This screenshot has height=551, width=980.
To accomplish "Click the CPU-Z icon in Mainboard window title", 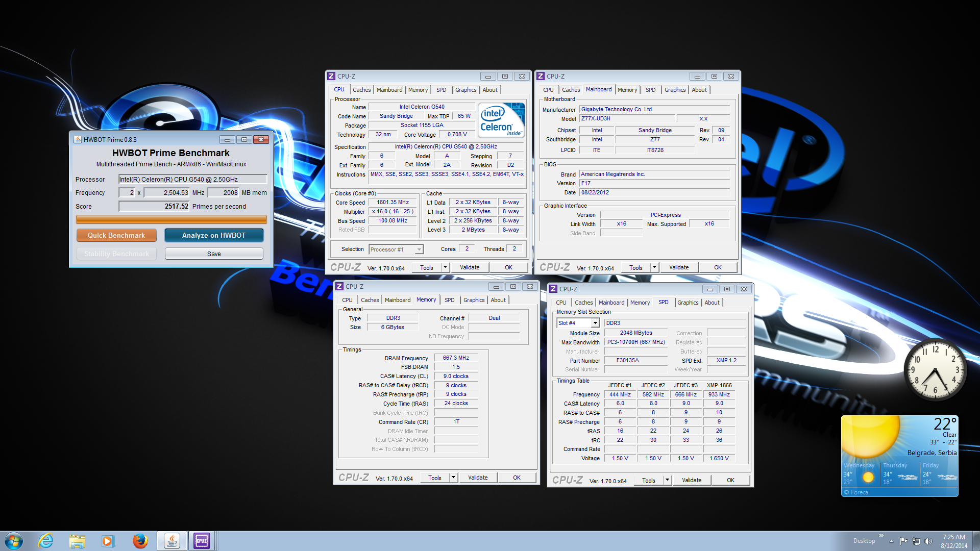I will 541,76.
